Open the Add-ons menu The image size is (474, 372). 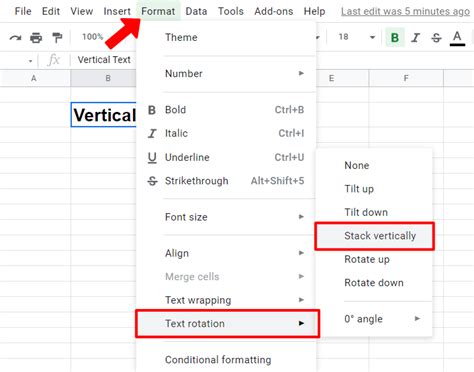tap(274, 11)
